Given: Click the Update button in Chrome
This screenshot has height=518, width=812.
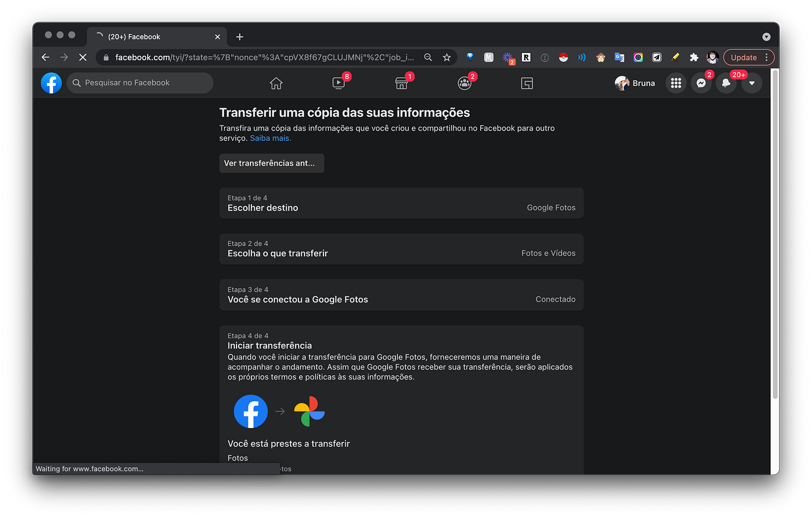Looking at the screenshot, I should (743, 57).
